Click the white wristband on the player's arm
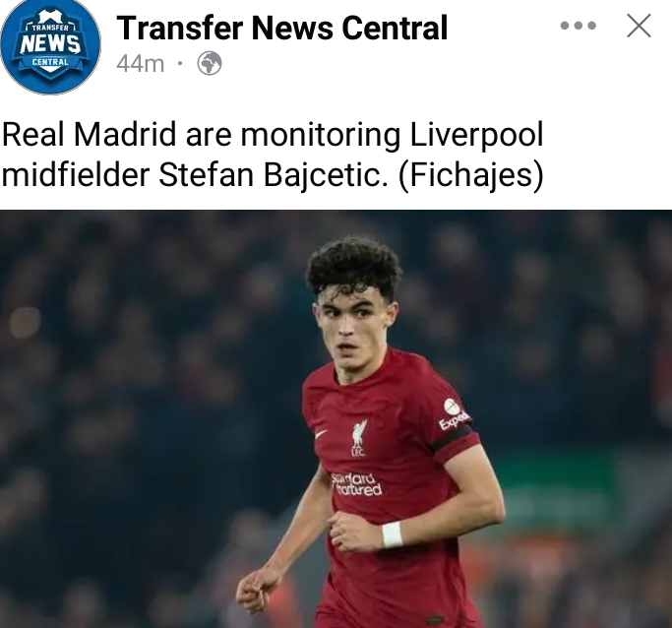This screenshot has width=672, height=628. click(x=392, y=534)
